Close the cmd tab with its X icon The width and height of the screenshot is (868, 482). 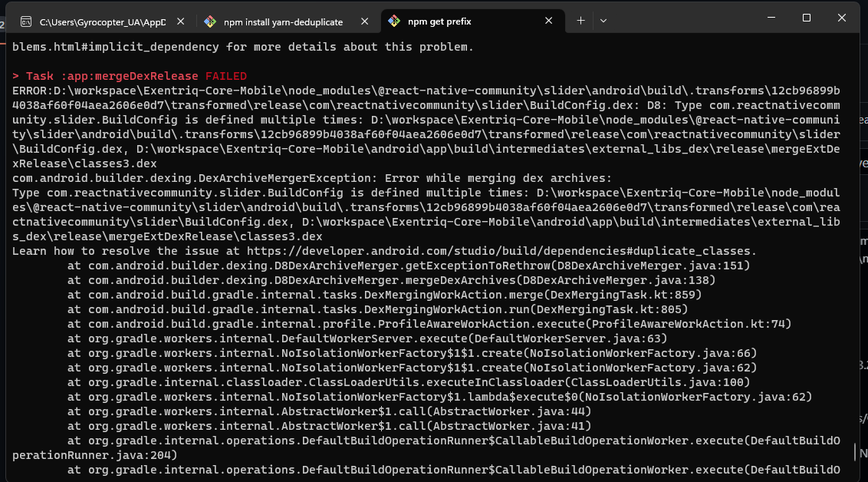click(x=179, y=21)
